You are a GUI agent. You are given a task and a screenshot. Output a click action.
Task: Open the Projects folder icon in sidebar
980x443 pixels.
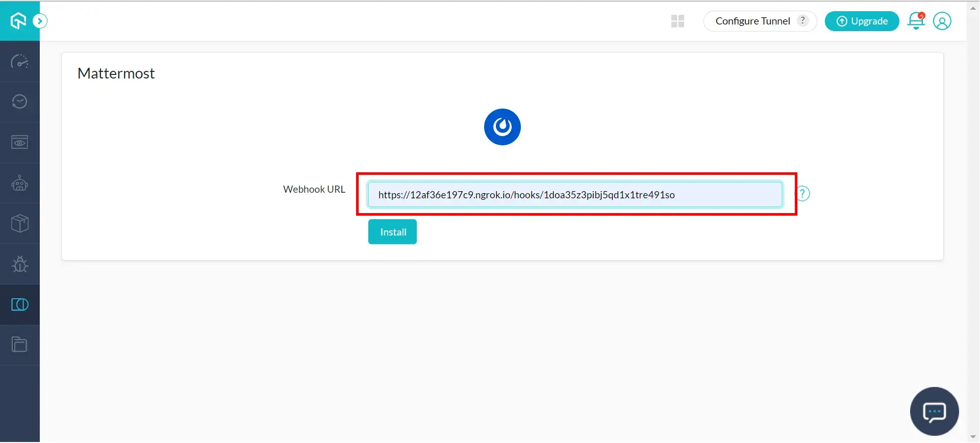click(19, 345)
